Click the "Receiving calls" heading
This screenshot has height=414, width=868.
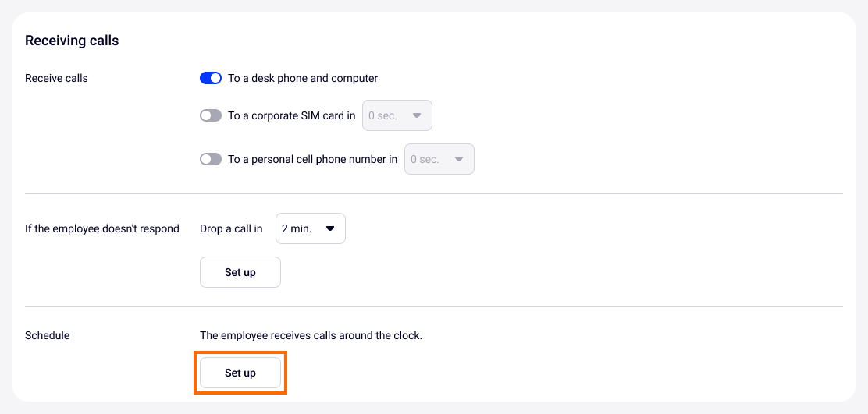click(x=72, y=41)
